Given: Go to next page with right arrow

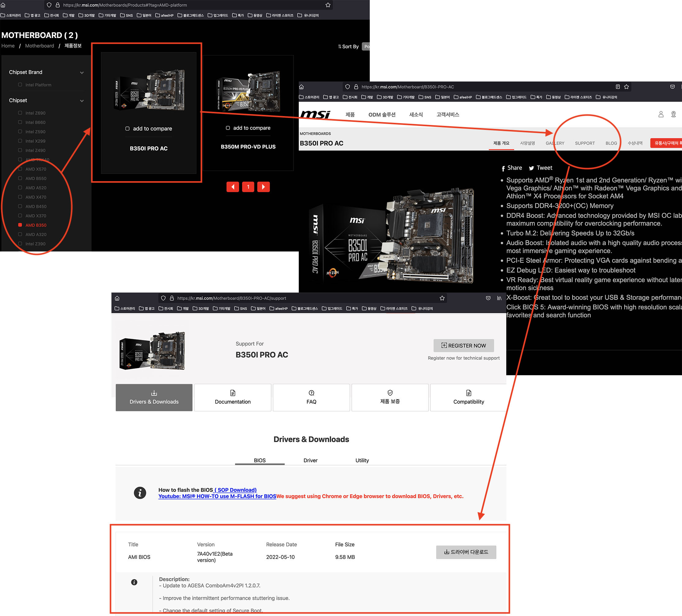Looking at the screenshot, I should [x=264, y=187].
